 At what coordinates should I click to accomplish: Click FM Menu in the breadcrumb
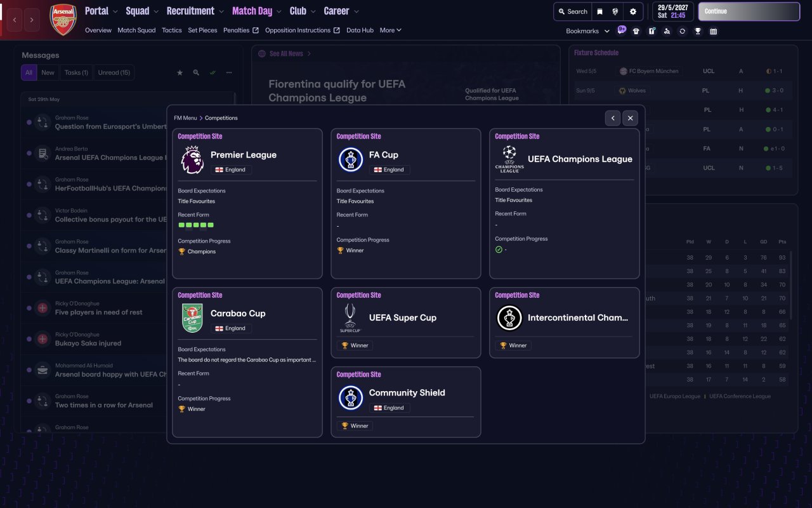coord(185,118)
